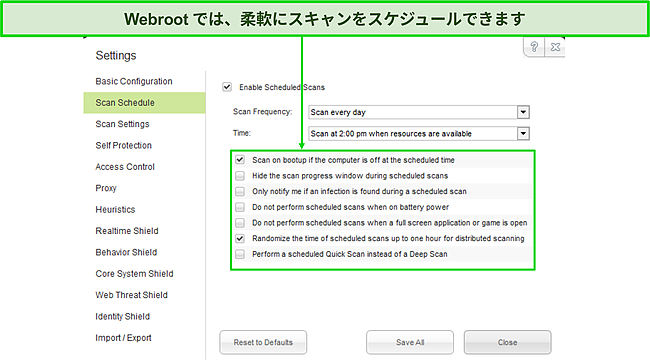Screen dimensions: 650x361
Task: Open Heuristics settings section
Action: 115,210
